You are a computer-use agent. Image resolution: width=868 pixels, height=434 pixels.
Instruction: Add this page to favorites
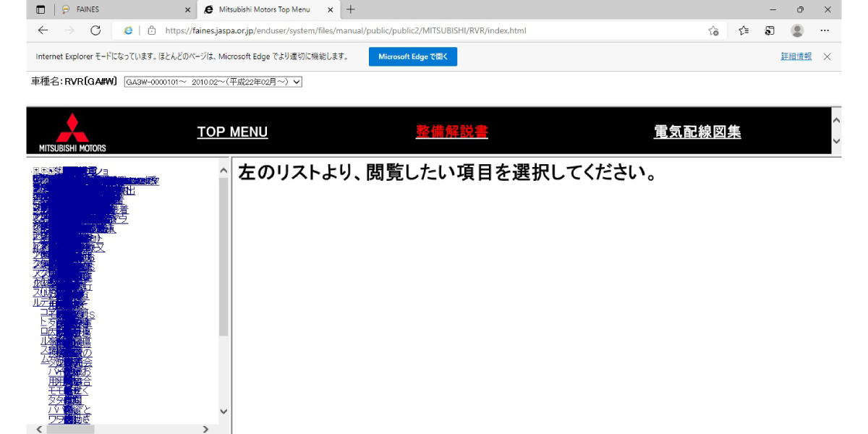(713, 30)
